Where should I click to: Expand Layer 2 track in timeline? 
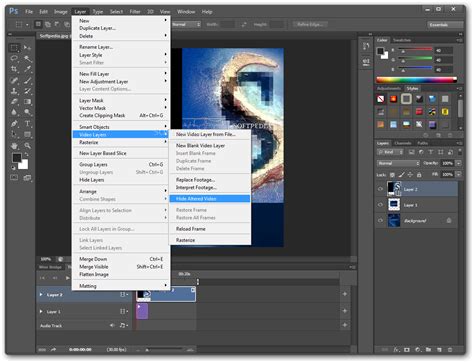point(41,295)
